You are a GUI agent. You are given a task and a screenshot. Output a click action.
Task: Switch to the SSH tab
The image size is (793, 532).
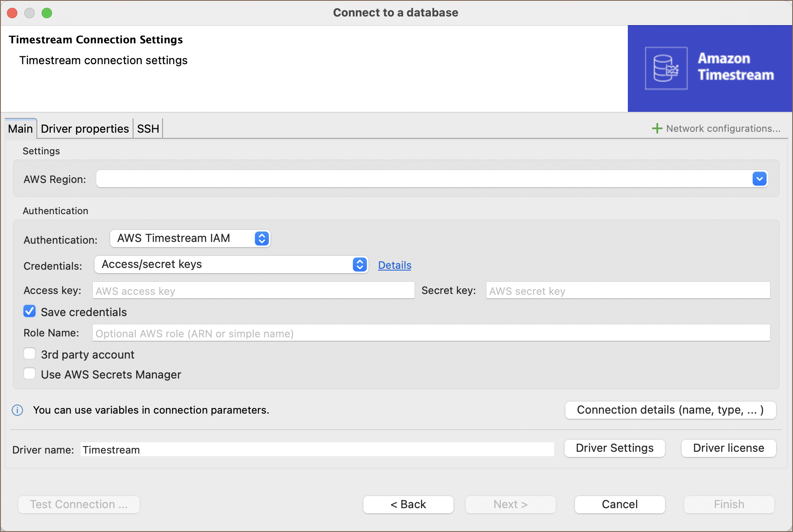pyautogui.click(x=148, y=129)
